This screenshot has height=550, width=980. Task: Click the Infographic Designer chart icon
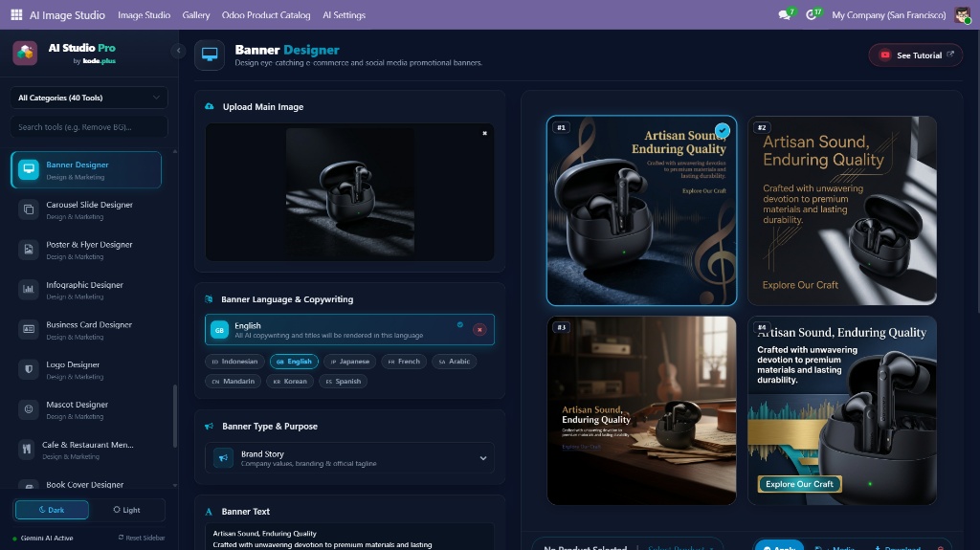tap(28, 290)
